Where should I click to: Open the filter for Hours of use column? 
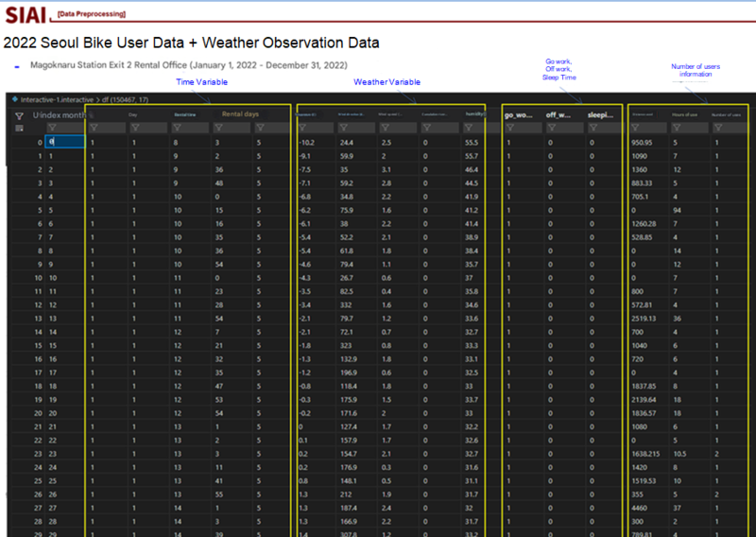point(677,128)
